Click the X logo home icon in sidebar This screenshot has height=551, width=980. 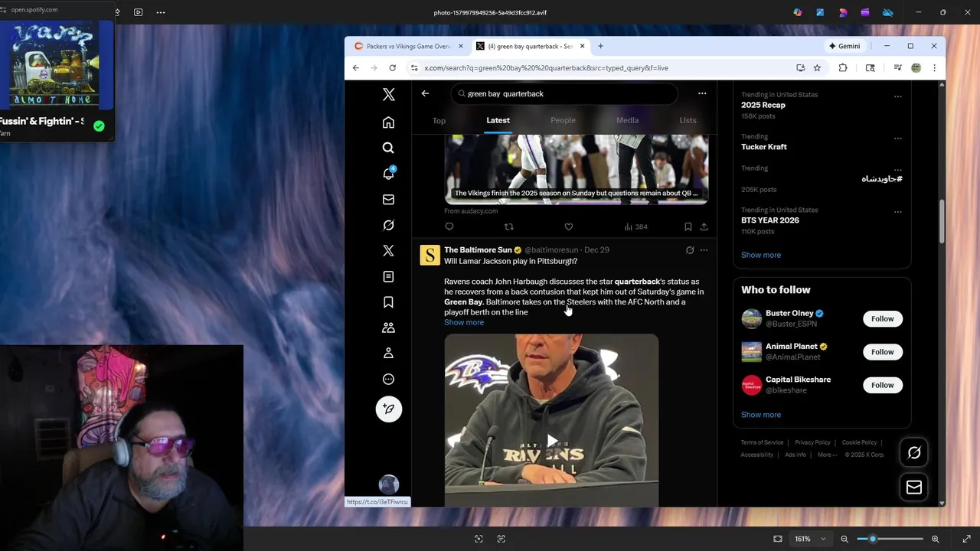388,94
